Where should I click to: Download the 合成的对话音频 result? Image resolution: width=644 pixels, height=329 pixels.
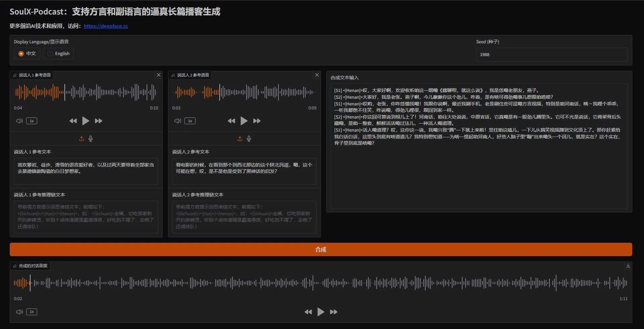click(x=628, y=265)
